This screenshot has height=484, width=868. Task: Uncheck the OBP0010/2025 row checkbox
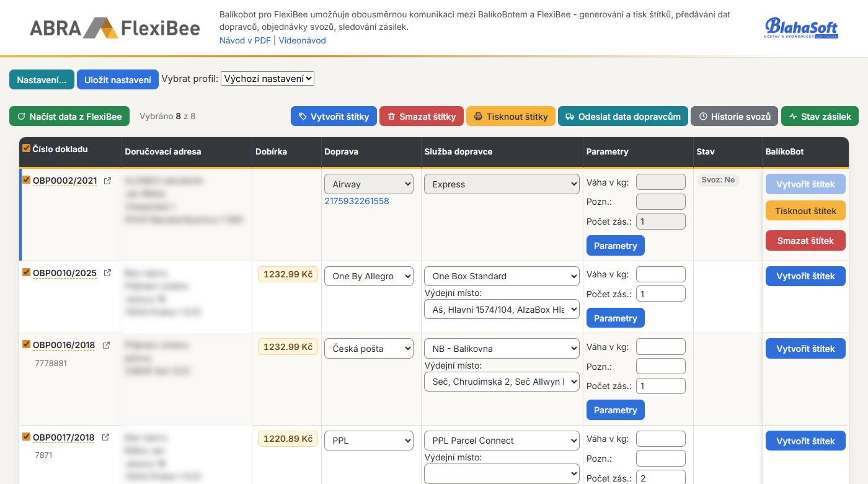(x=26, y=272)
